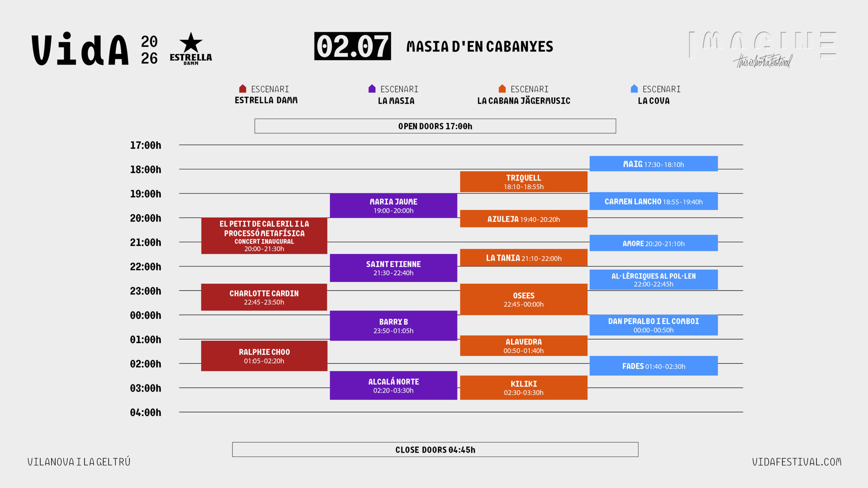Select the Saint Etienne purple time block

click(x=393, y=268)
